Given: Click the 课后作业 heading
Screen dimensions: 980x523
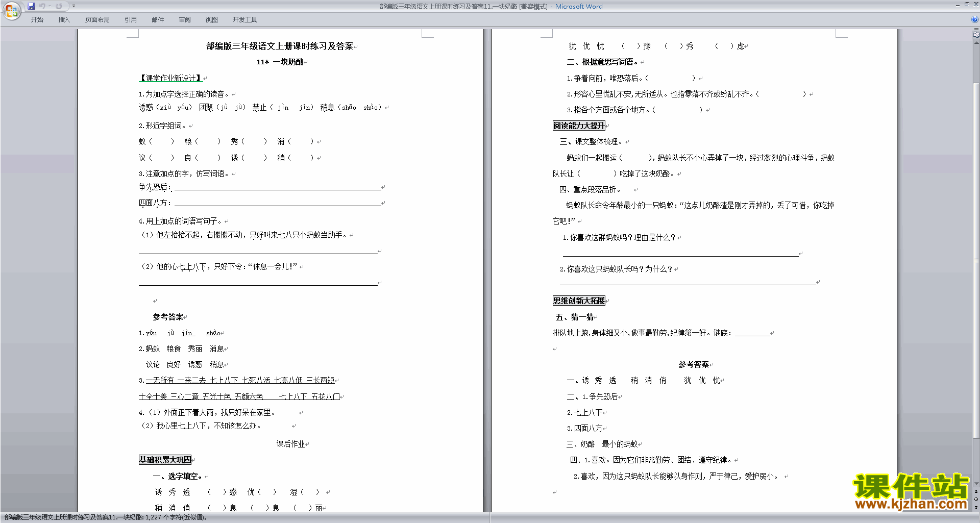Looking at the screenshot, I should point(291,444).
